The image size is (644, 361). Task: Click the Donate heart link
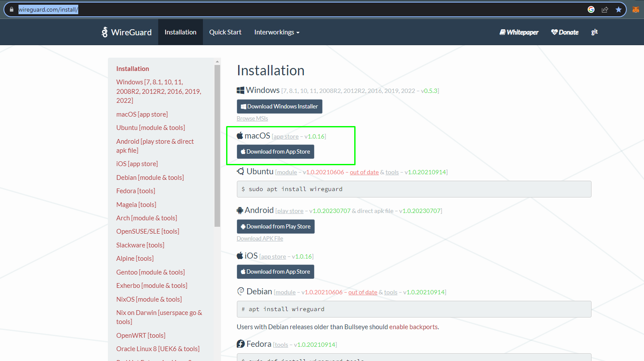(565, 32)
